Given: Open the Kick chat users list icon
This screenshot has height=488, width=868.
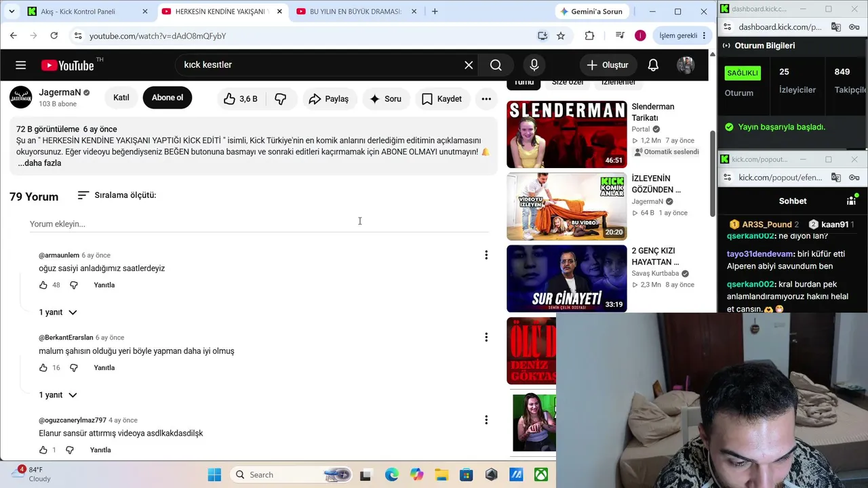Looking at the screenshot, I should pos(852,201).
